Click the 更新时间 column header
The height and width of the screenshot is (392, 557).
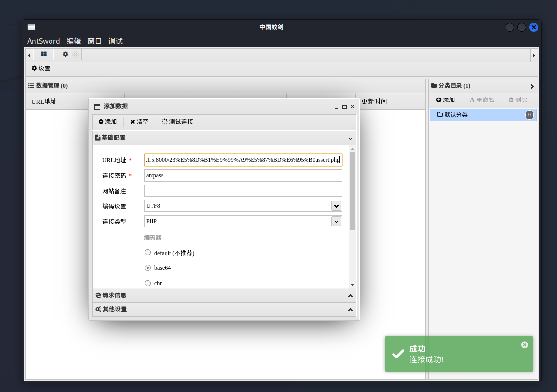374,102
